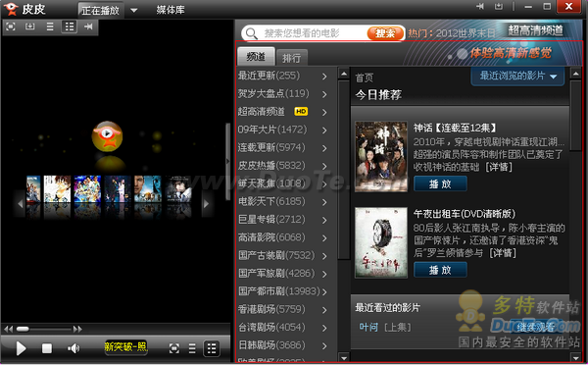This screenshot has height=365, width=588.
Task: Click the playback progress slider handle
Action: coord(23,330)
